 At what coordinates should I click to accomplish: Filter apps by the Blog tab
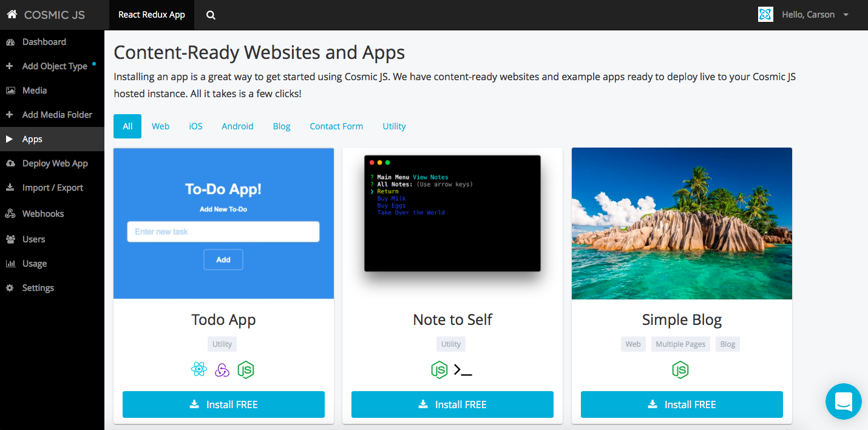[x=282, y=126]
